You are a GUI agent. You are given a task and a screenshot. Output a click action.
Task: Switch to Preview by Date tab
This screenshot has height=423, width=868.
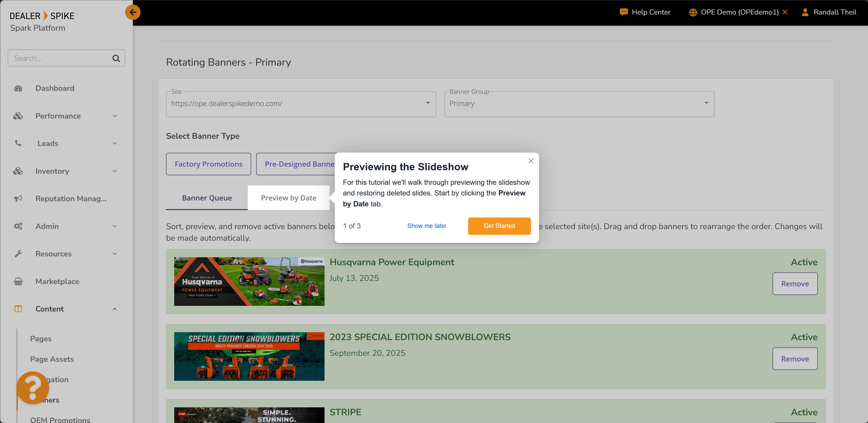point(288,198)
